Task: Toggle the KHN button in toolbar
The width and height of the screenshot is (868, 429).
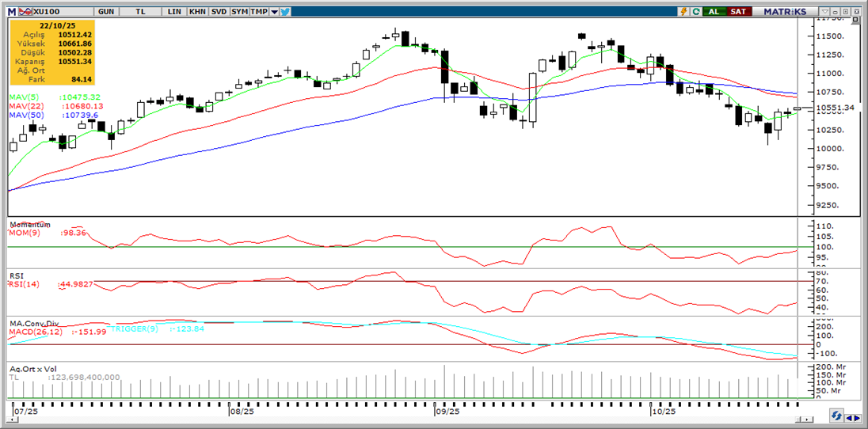Action: pos(197,12)
